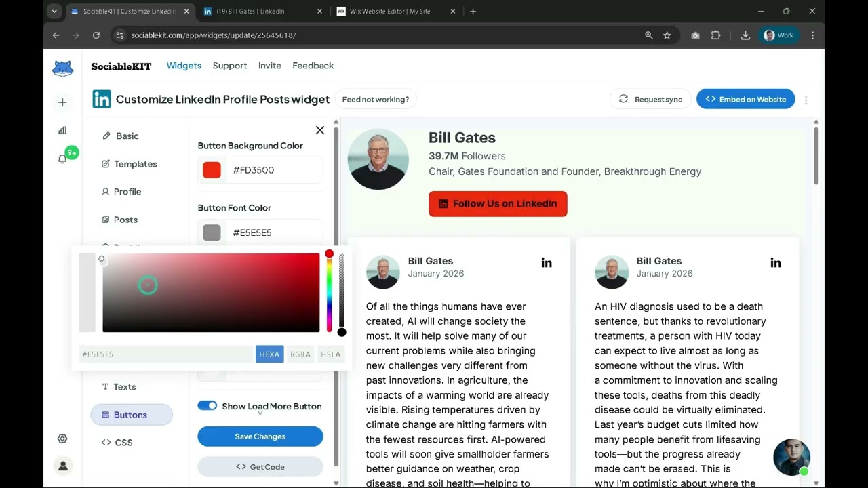The width and height of the screenshot is (868, 488).
Task: Toggle the Show Load More Button switch
Action: pos(208,405)
